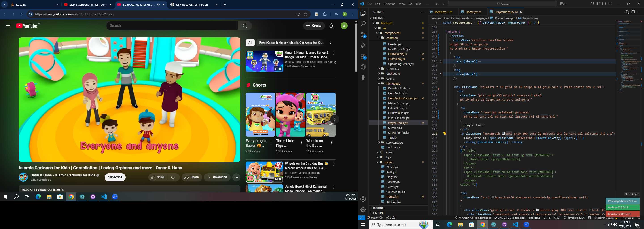
Task: Open the Chrome Extensions puzzle icon
Action: click(x=325, y=14)
